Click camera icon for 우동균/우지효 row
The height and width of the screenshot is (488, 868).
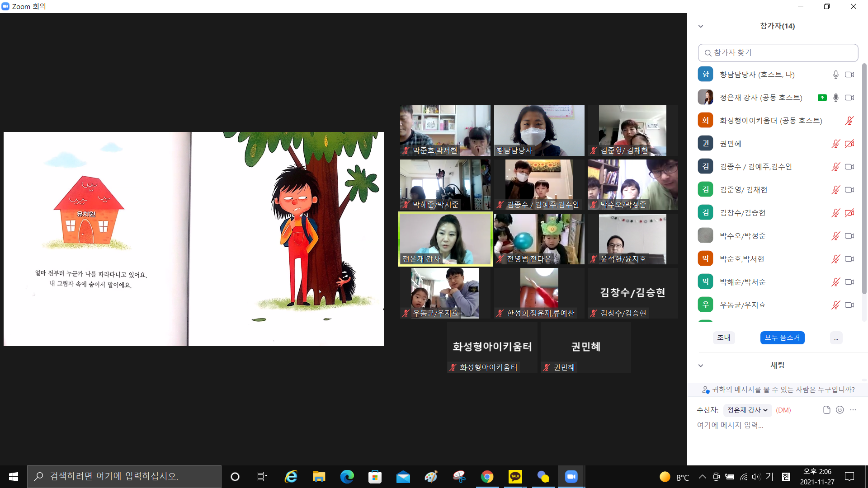849,305
